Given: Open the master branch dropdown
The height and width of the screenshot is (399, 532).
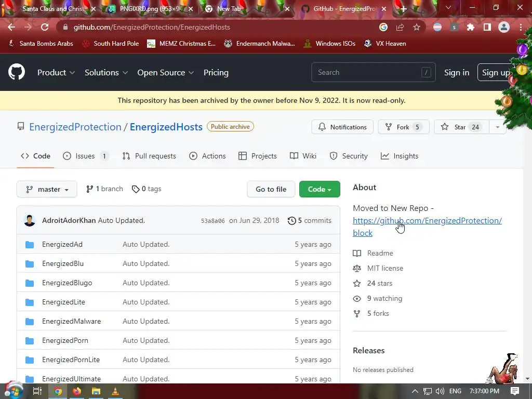Looking at the screenshot, I should [x=47, y=189].
